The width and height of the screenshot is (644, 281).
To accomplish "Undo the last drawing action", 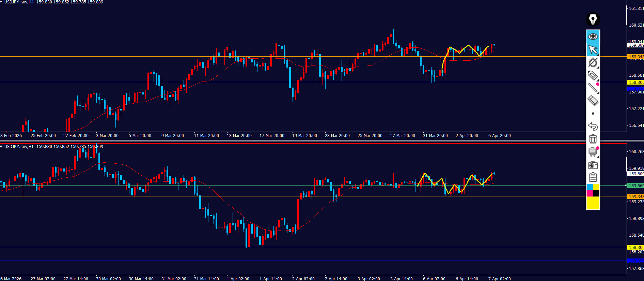I will pos(593,127).
